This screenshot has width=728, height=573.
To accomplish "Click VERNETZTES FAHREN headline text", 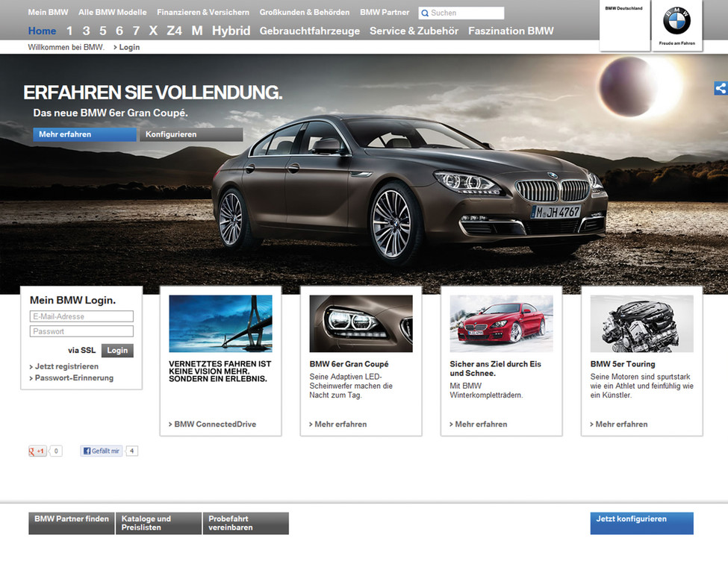I will pyautogui.click(x=220, y=371).
